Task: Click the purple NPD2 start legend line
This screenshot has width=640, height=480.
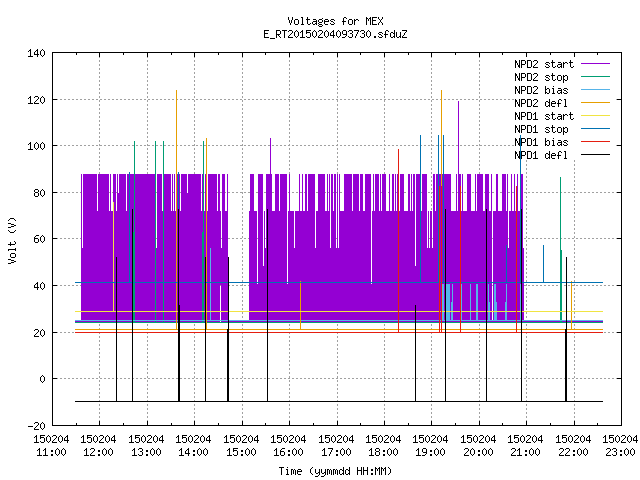Action: coord(595,64)
